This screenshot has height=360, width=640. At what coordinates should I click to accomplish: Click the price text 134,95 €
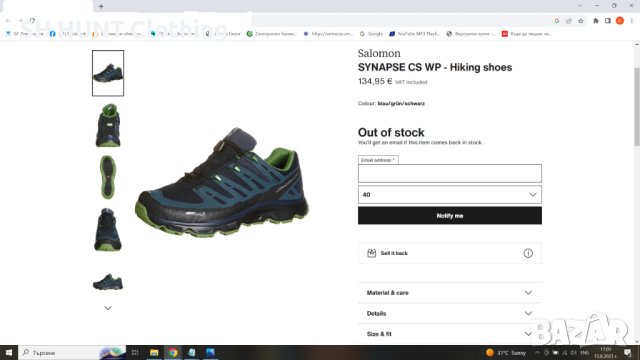375,81
